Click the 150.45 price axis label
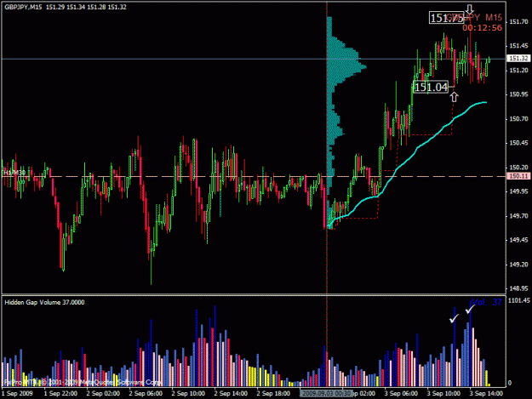532x399 pixels. click(518, 143)
